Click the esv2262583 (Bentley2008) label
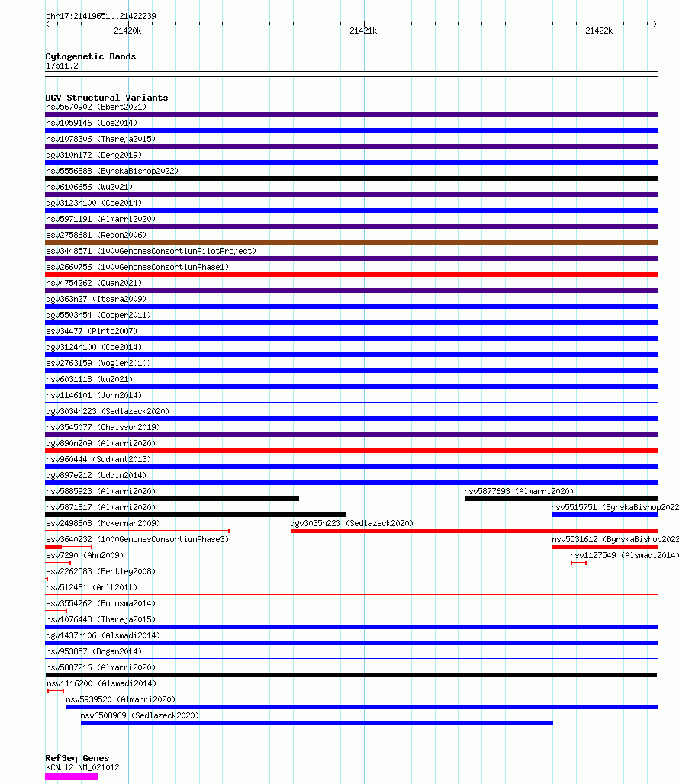The image size is (679, 784). [101, 571]
